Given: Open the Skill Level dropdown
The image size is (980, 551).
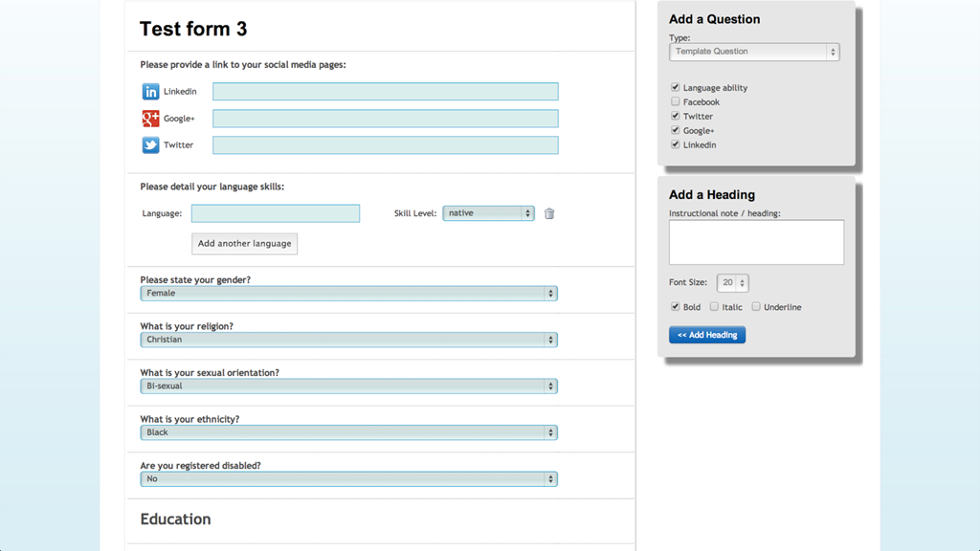Looking at the screenshot, I should (x=488, y=213).
